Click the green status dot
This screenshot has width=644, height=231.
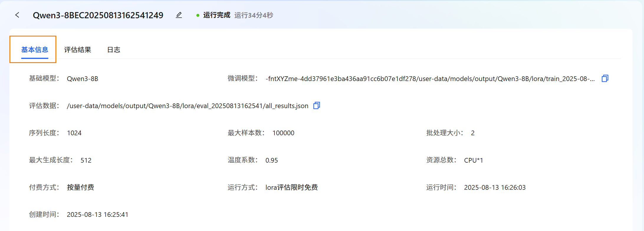tap(198, 15)
